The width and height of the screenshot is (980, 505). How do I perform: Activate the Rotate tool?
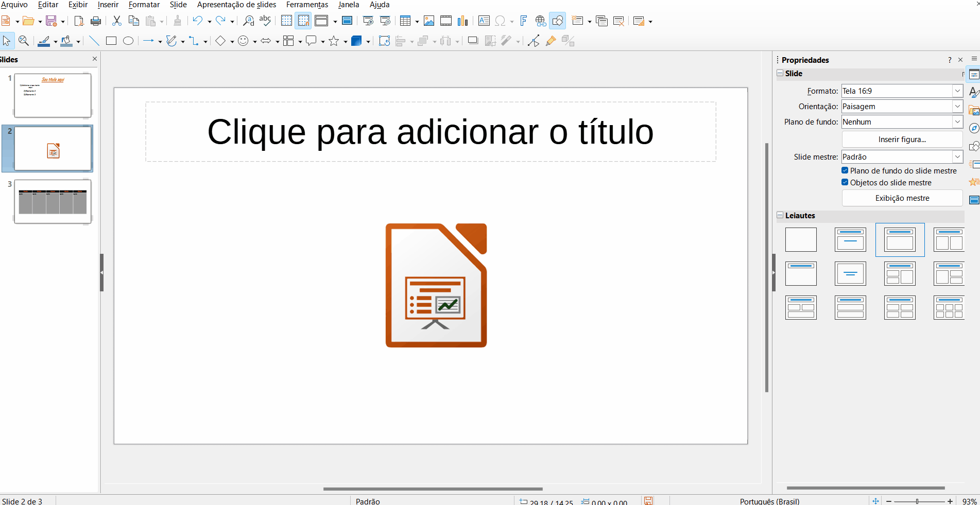(x=384, y=41)
